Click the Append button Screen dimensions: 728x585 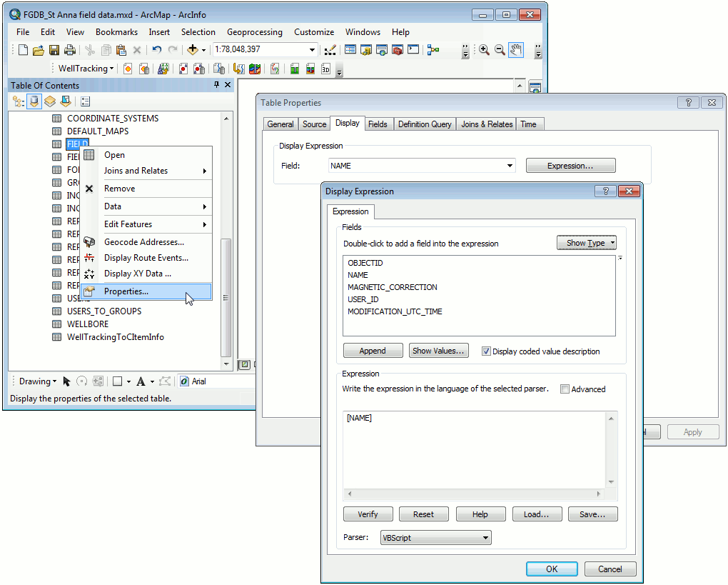[x=373, y=351]
